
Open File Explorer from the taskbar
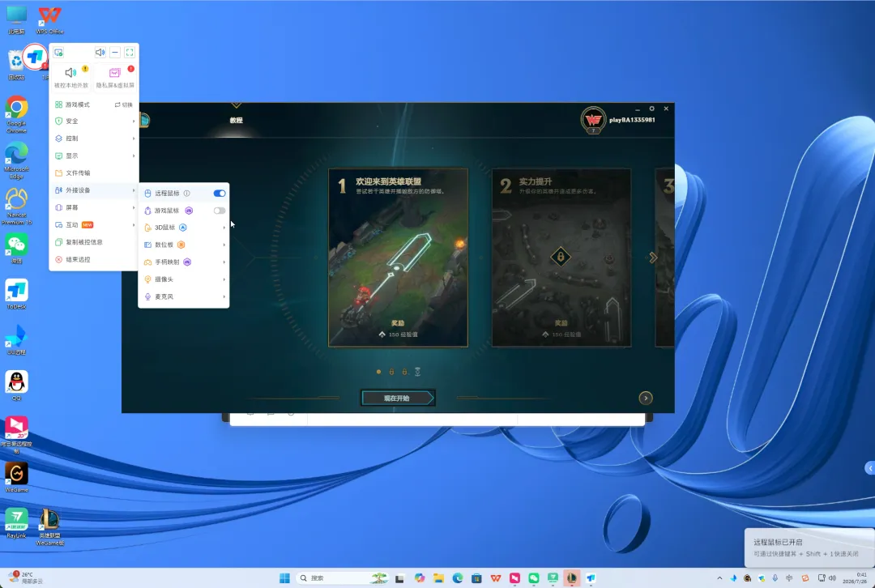(438, 578)
